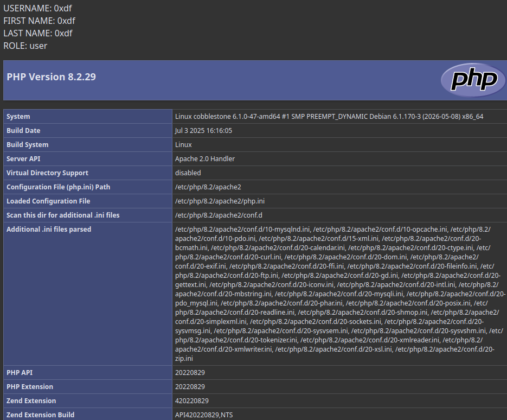Image resolution: width=507 pixels, height=420 pixels.
Task: Click the 'zip.ini' text at list end
Action: (x=184, y=359)
